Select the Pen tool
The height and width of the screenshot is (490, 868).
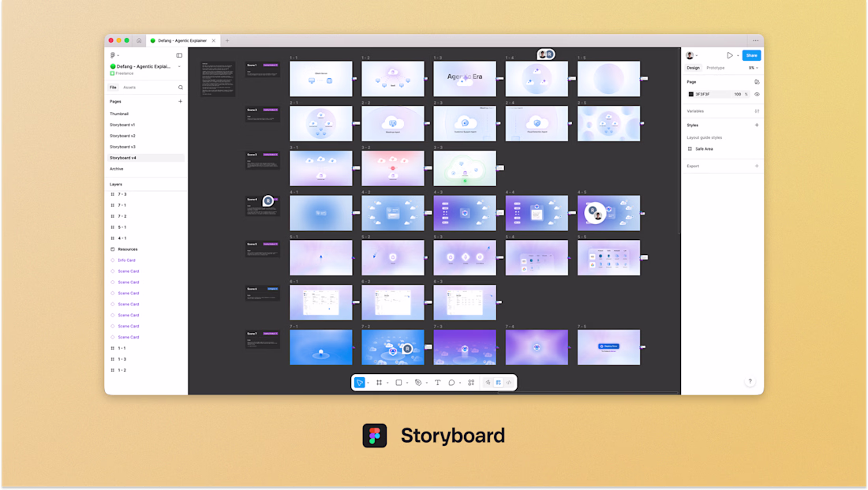(418, 383)
